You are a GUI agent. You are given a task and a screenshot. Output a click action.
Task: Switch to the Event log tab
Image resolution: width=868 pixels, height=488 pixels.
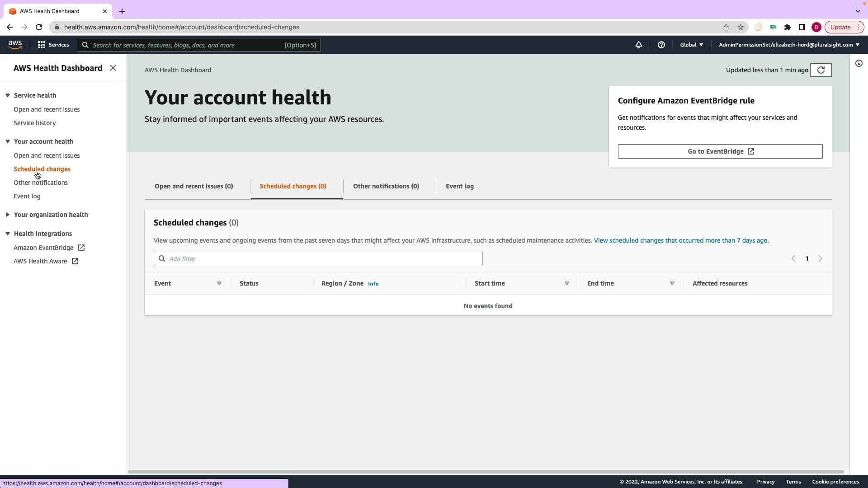pos(459,186)
